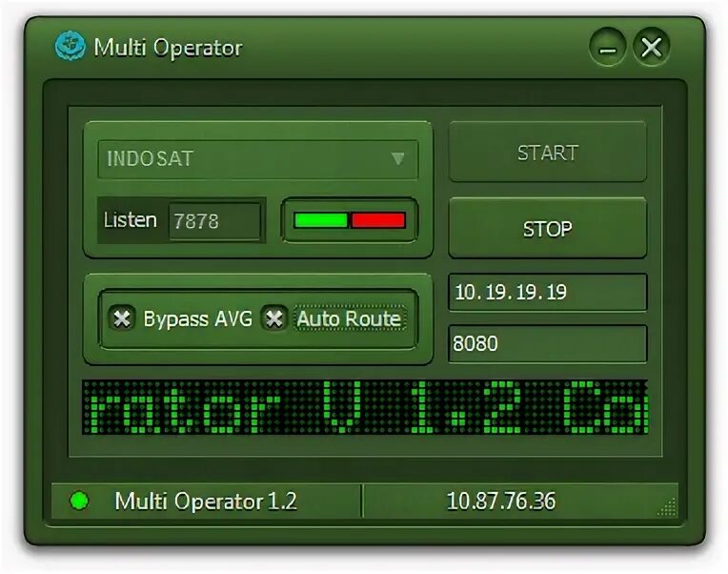Toggle the Bypass AVG checkbox

(x=122, y=318)
